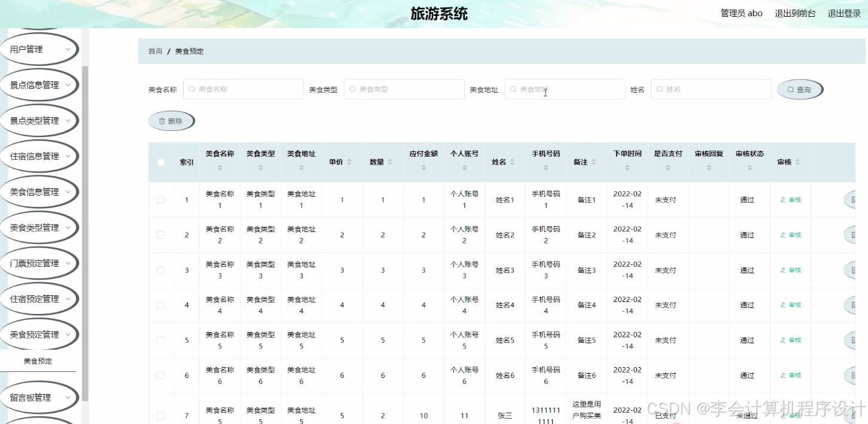
Task: Focus the 美食地址 search input
Action: click(x=565, y=89)
